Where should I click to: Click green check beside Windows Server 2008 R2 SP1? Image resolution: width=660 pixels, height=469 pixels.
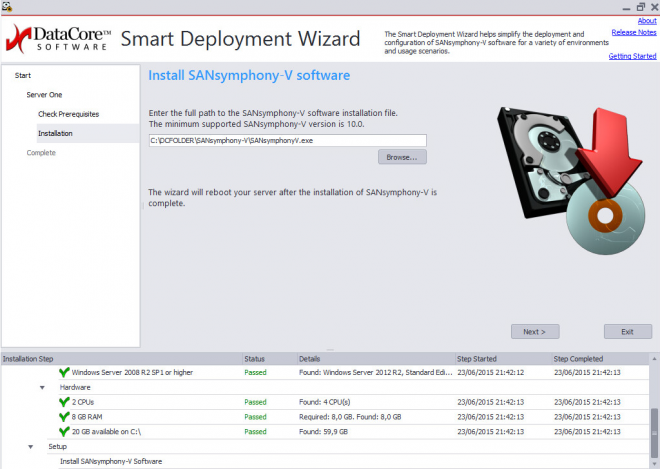coord(64,372)
